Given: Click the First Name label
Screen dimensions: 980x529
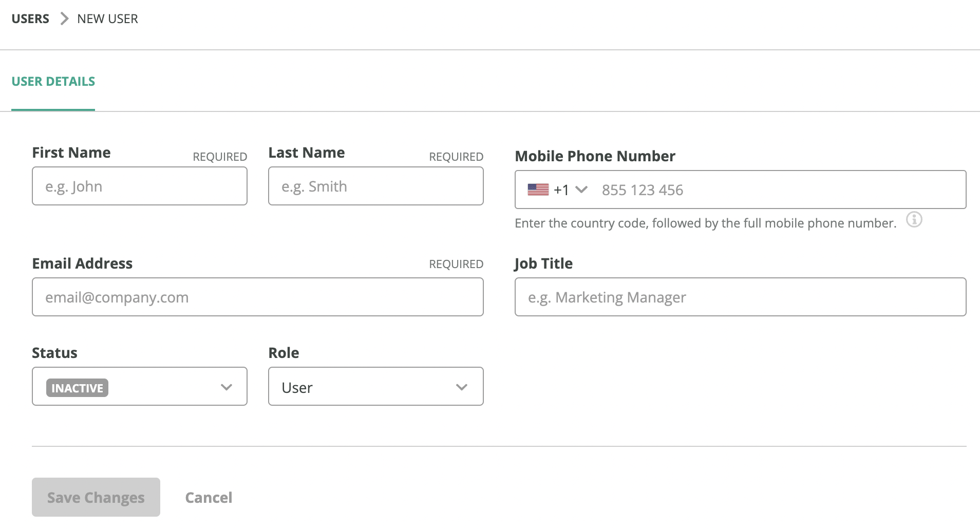Looking at the screenshot, I should click(x=71, y=153).
